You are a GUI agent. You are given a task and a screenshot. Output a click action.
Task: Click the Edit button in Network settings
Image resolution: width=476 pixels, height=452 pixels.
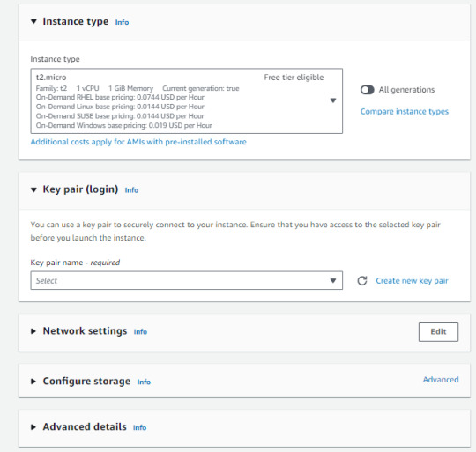point(438,332)
